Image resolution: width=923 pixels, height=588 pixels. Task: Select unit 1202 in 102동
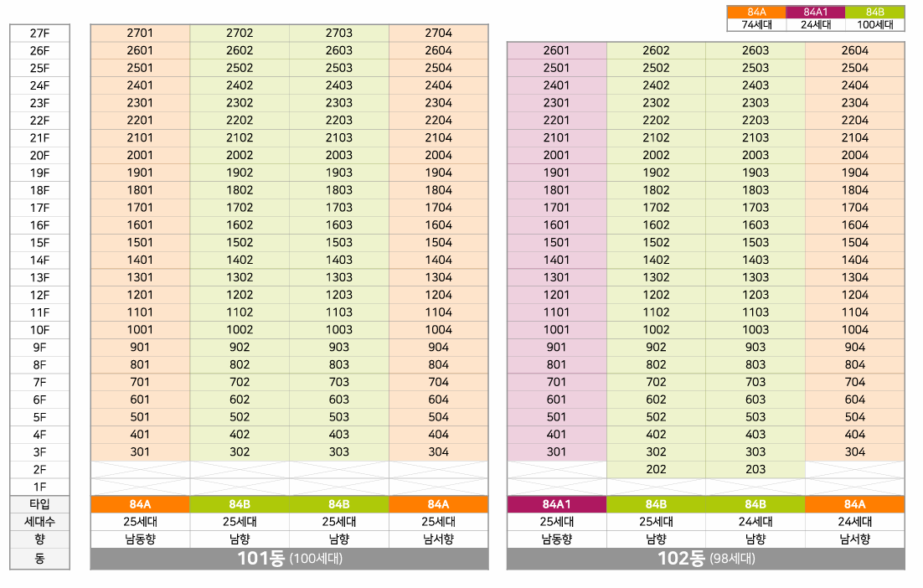pyautogui.click(x=656, y=295)
